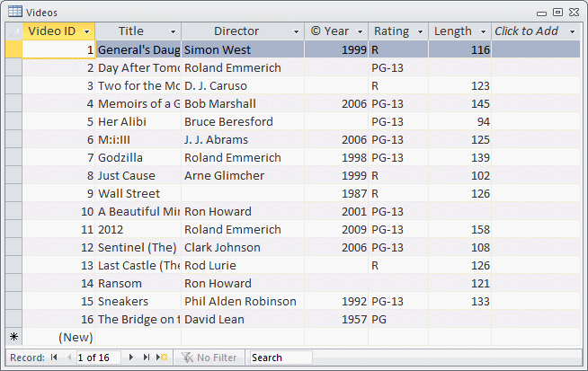Click the Clark Johnson director cell
588x371 pixels.
(243, 247)
